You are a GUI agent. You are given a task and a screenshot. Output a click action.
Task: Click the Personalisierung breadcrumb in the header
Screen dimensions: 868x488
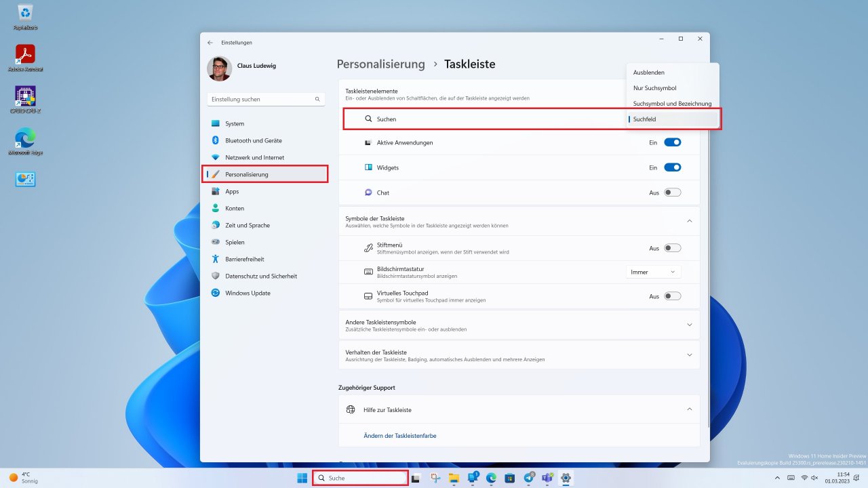pyautogui.click(x=381, y=64)
